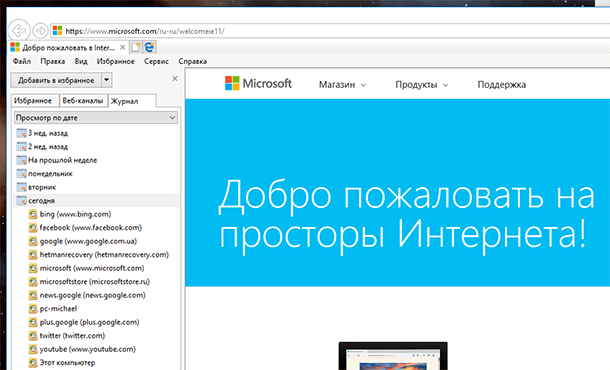Click the site icon beside 'pc-michael'
Screen dimensions: 610x370
pos(33,309)
